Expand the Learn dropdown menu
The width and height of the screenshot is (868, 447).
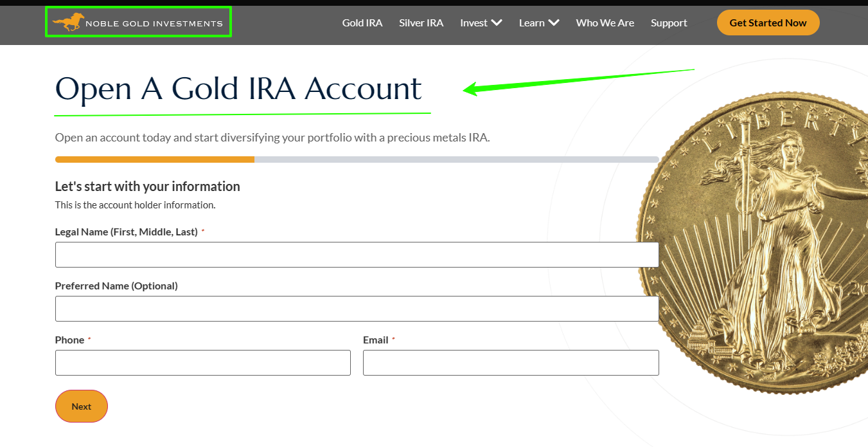[x=539, y=23]
